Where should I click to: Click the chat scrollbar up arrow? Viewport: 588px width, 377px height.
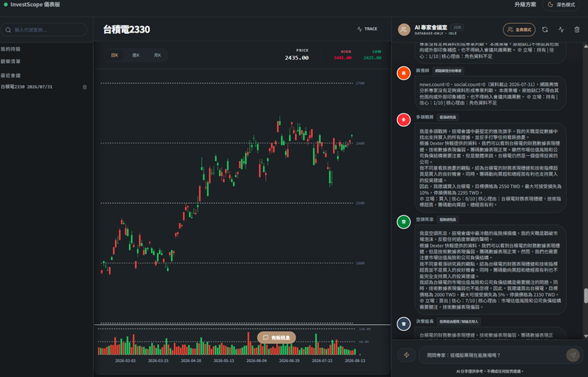coord(585,46)
